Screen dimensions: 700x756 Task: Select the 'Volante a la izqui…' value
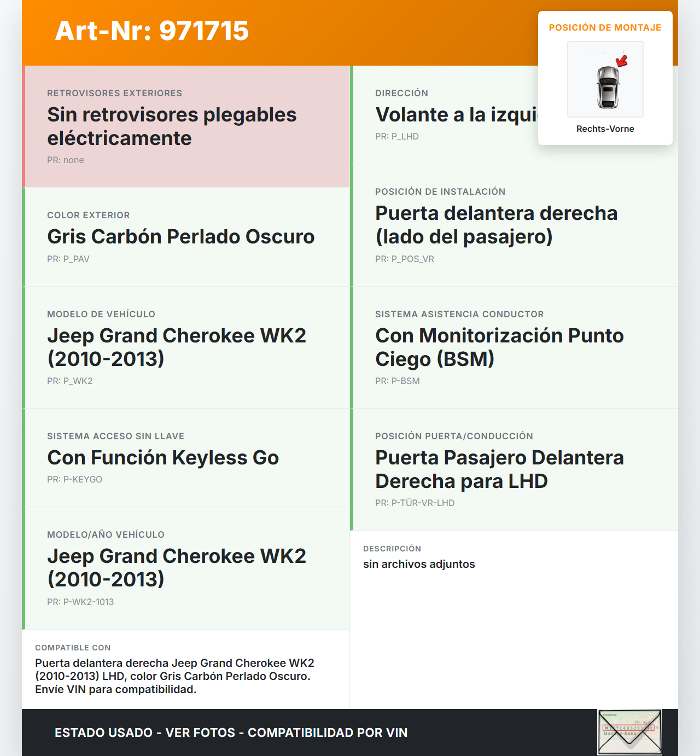tap(457, 114)
